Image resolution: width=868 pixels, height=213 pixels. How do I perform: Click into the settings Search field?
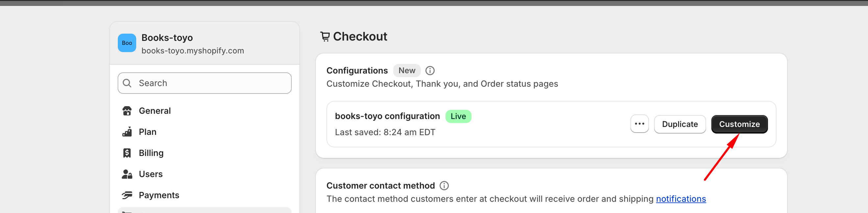point(204,83)
